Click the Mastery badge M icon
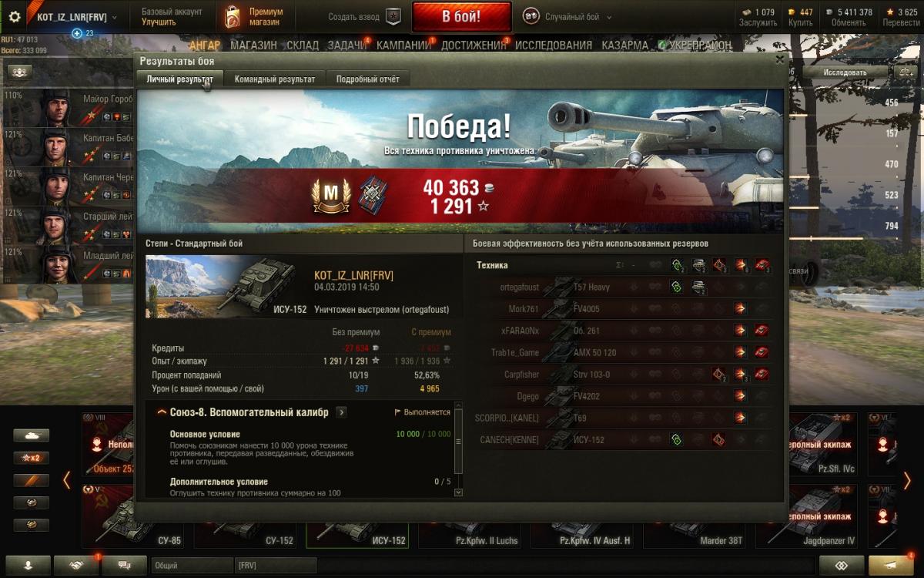The image size is (924, 578). coord(332,195)
